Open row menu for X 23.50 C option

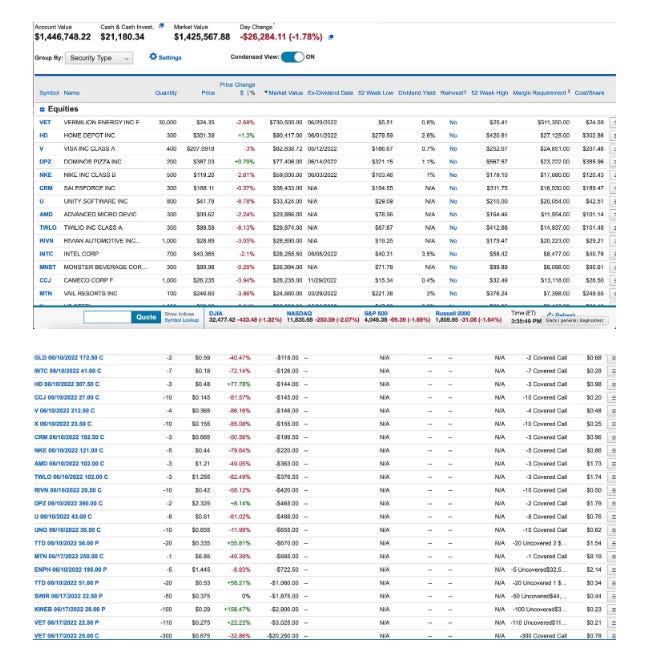click(614, 425)
